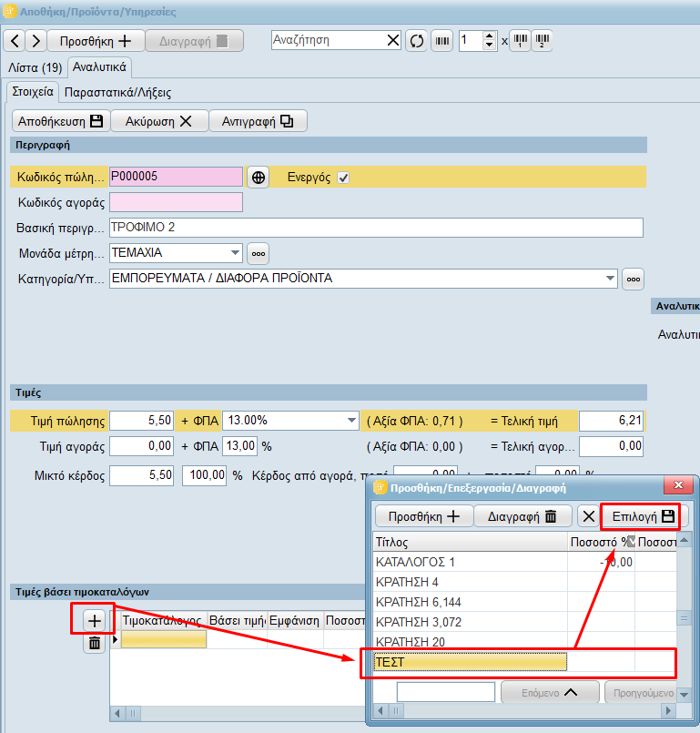
Task: Clear the Αναζήτηση search field with X
Action: (392, 41)
